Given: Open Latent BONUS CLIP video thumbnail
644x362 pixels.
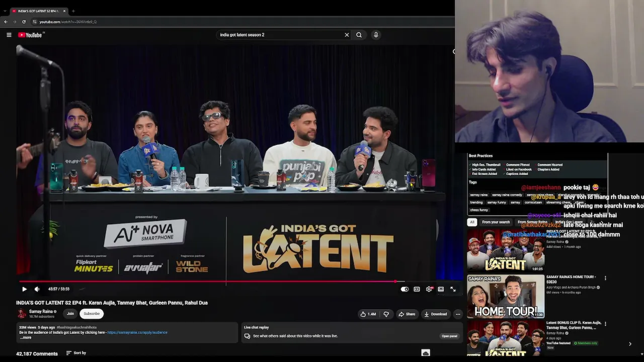Looking at the screenshot, I should 506,338.
